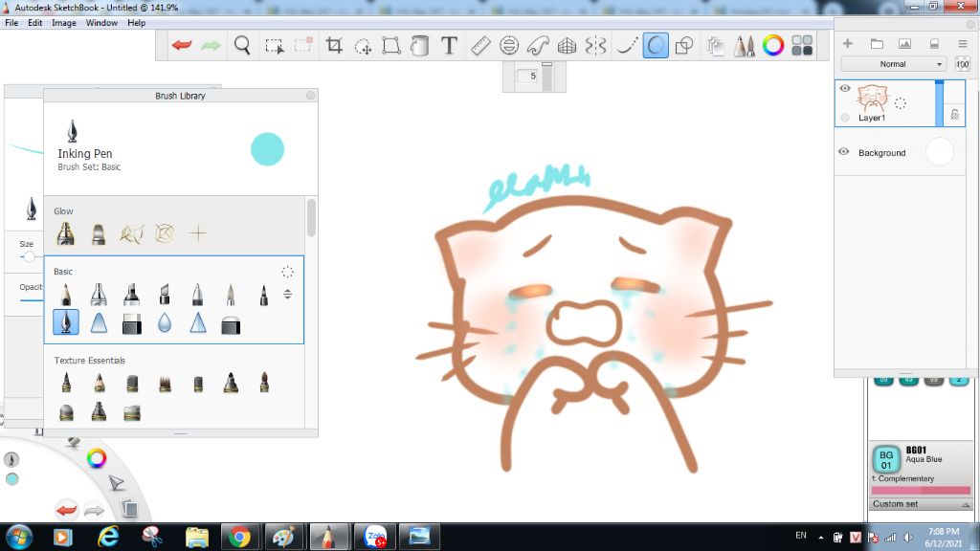Viewport: 980px width, 551px height.
Task: Add a new layer with plus icon
Action: (x=848, y=44)
